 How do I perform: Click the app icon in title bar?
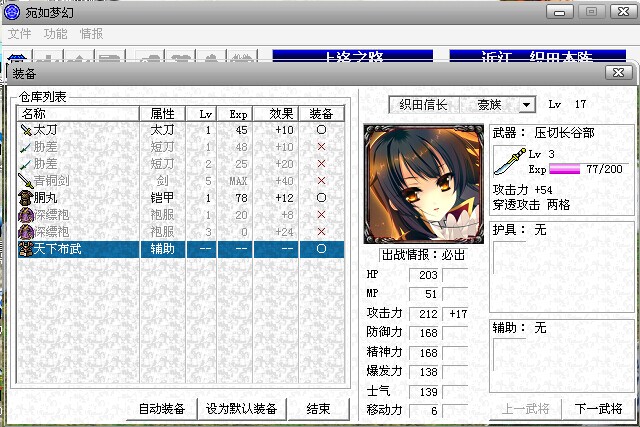pyautogui.click(x=12, y=11)
